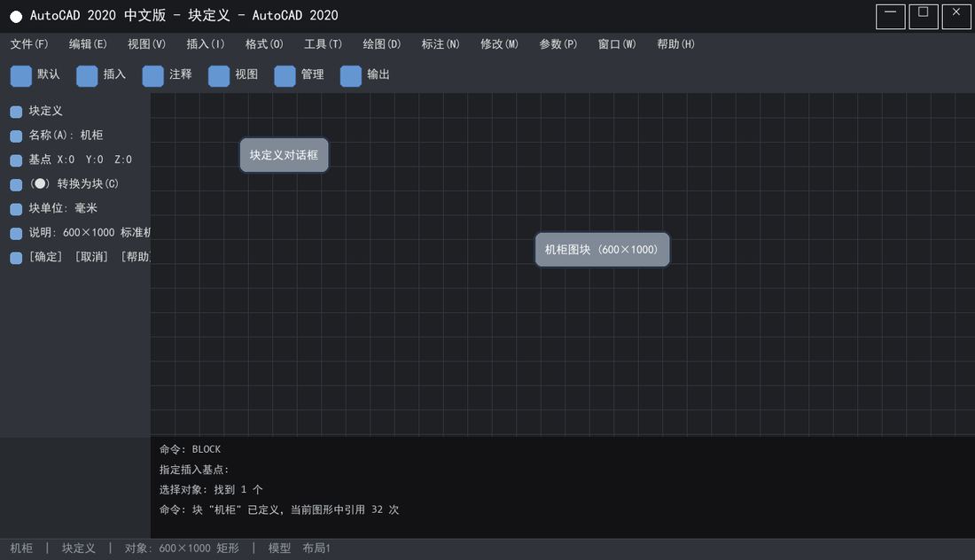
Task: Click 块定义 in the status bar
Action: click(x=78, y=548)
